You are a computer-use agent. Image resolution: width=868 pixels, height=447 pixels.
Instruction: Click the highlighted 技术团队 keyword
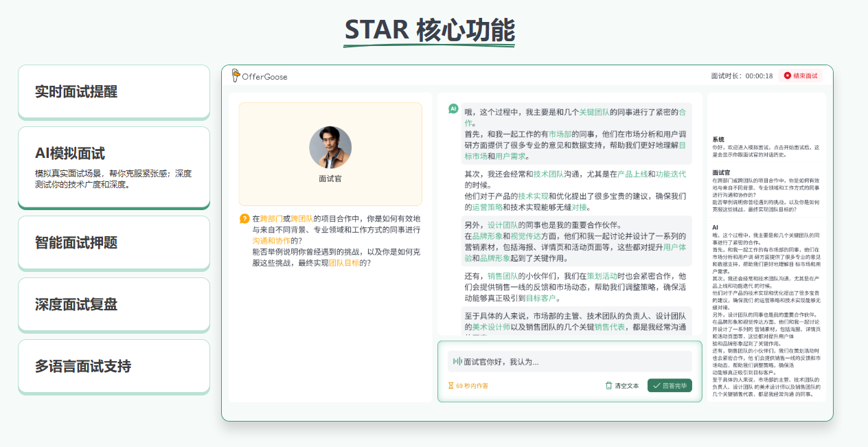point(548,174)
